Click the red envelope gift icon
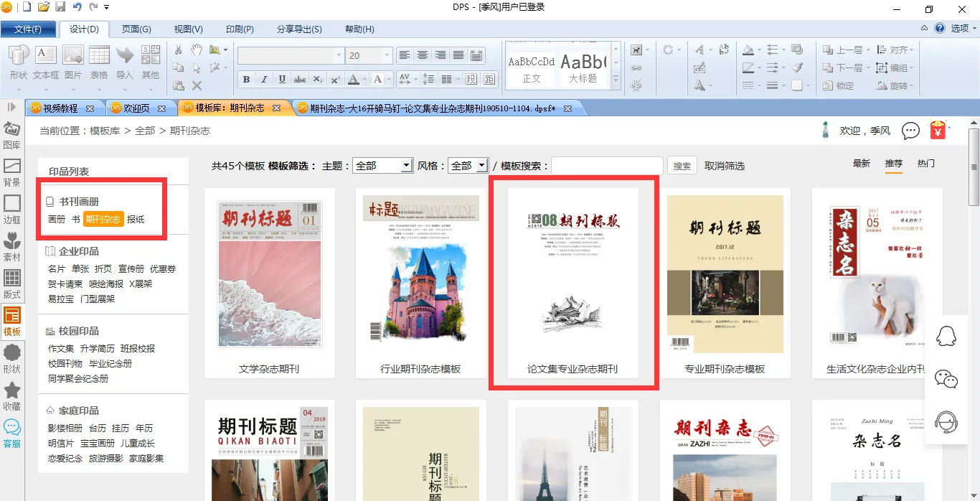 point(938,131)
